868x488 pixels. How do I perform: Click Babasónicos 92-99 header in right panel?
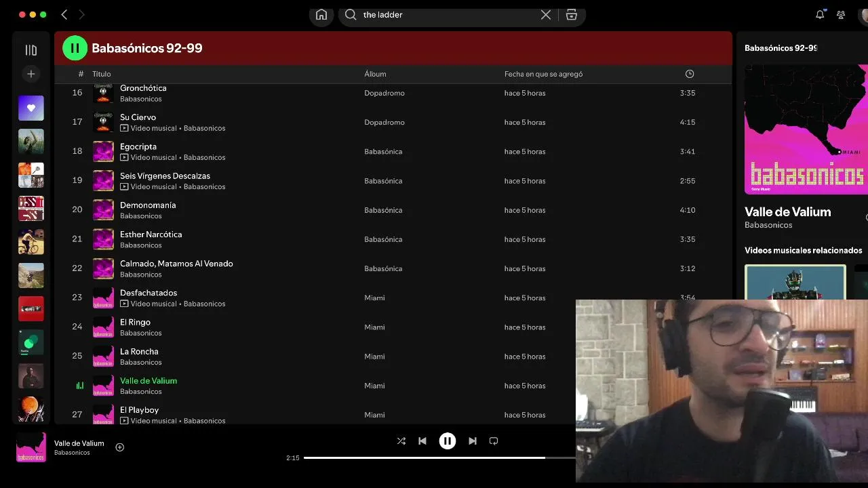pos(781,48)
